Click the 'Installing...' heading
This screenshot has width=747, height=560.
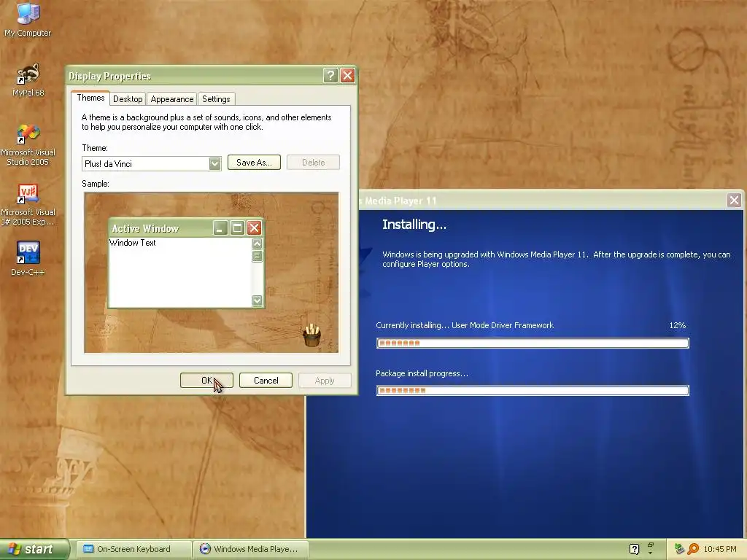coord(414,225)
